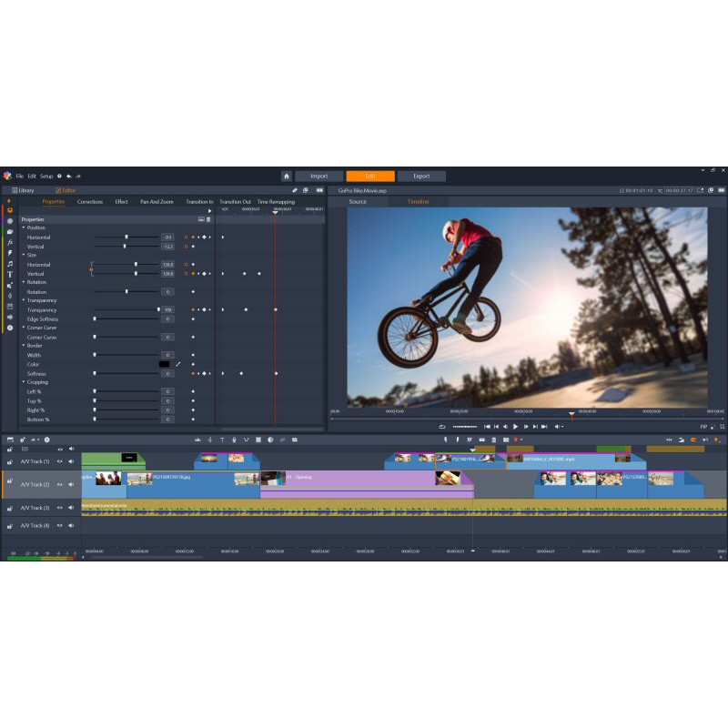The height and width of the screenshot is (728, 728).
Task: Click the eyedropper beside Border Color
Action: pos(179,364)
